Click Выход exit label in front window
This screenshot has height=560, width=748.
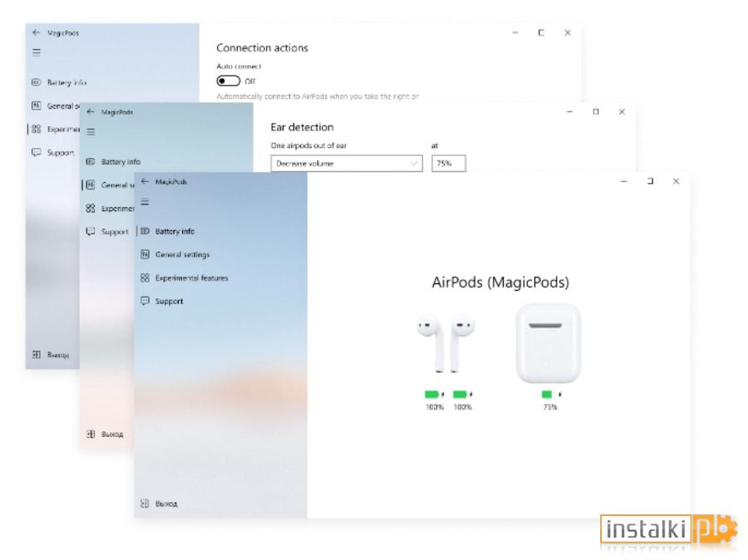pos(166,504)
